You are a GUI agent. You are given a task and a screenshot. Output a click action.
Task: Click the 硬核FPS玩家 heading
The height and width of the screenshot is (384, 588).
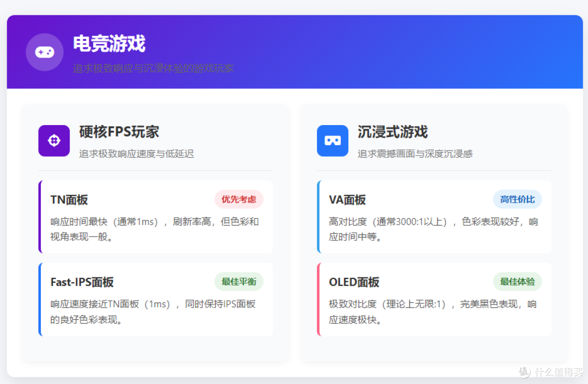coord(119,132)
